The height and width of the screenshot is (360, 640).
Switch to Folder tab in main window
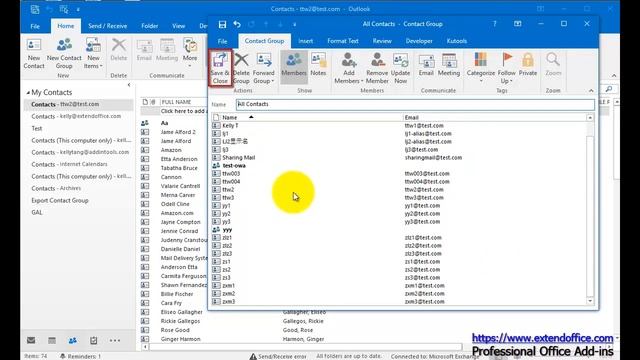coord(149,26)
